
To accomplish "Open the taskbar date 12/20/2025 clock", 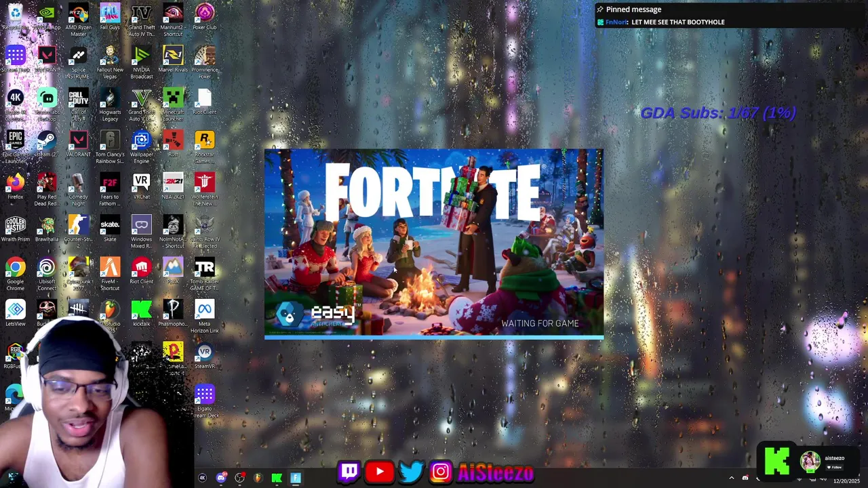I will 846,481.
